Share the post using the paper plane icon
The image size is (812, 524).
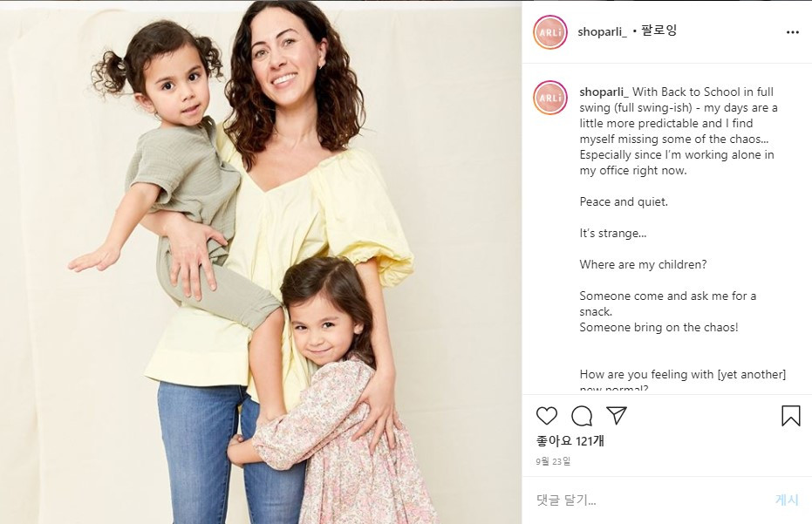pyautogui.click(x=617, y=415)
